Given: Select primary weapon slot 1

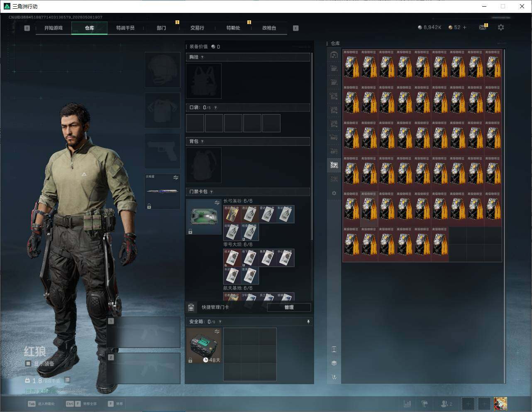Looking at the screenshot, I should [144, 332].
